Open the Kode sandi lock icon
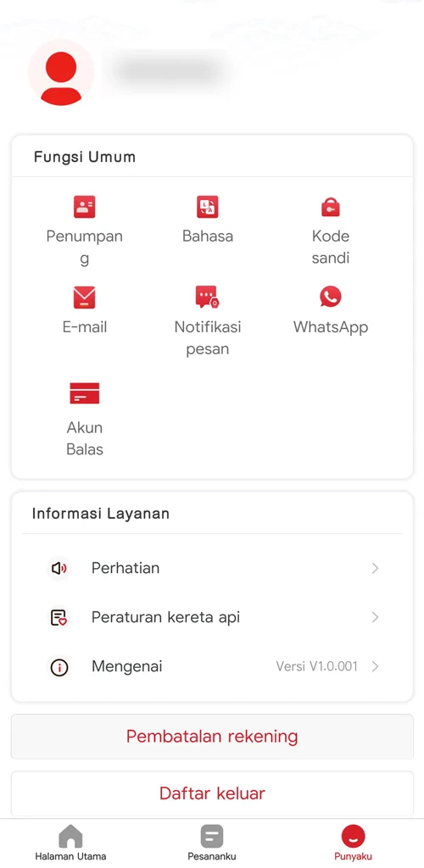 pyautogui.click(x=331, y=207)
